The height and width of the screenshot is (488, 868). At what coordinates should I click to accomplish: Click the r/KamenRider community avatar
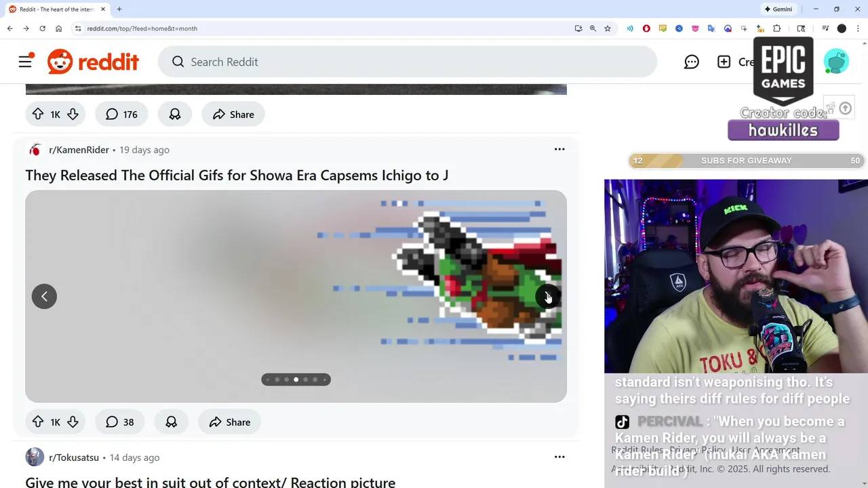tap(35, 150)
